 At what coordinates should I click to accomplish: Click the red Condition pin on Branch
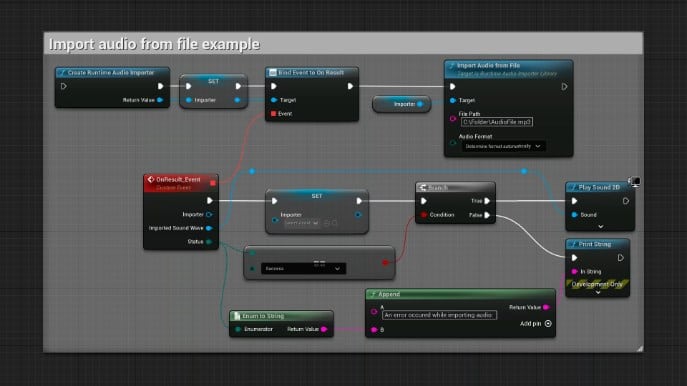point(424,215)
